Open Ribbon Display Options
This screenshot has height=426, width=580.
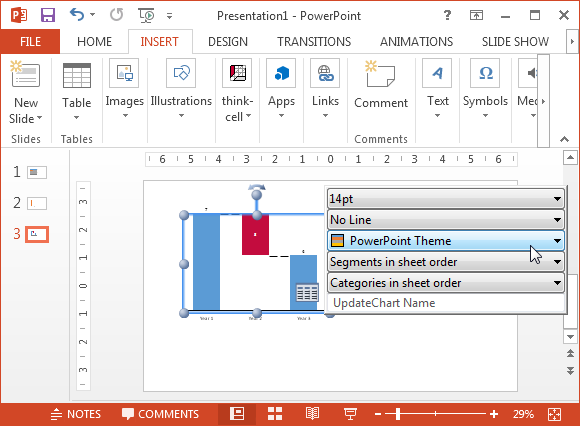pyautogui.click(x=476, y=15)
